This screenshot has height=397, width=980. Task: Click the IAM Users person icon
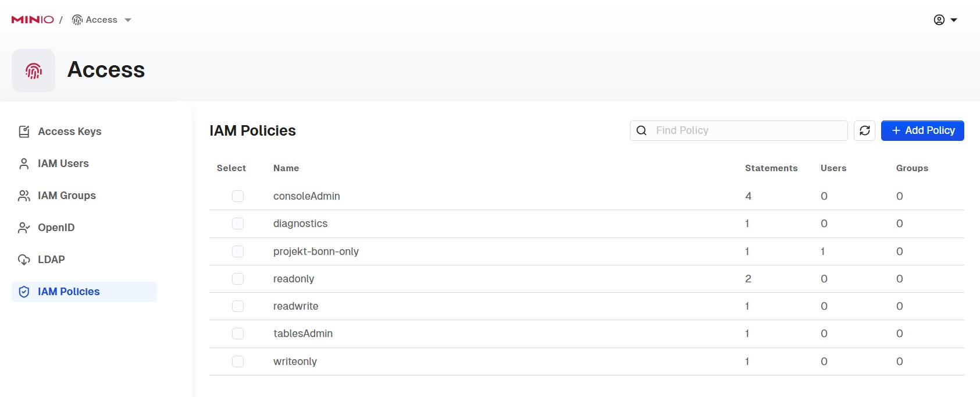24,164
